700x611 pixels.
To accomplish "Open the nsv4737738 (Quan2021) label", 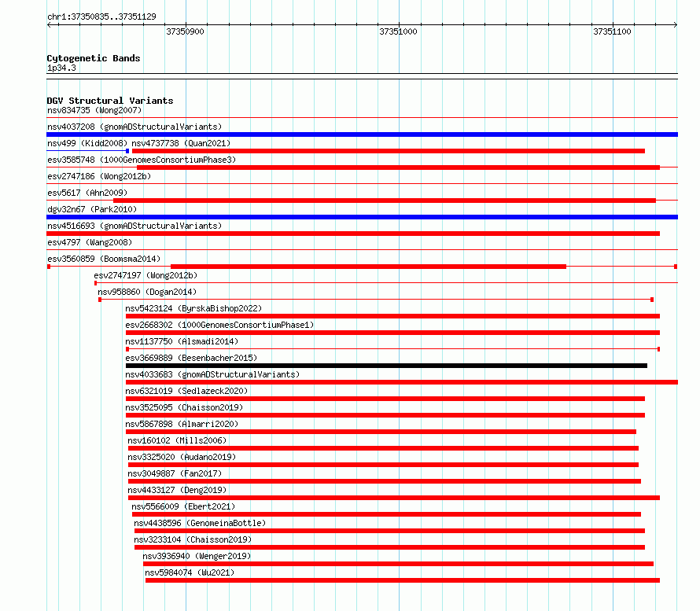I will 181,143.
